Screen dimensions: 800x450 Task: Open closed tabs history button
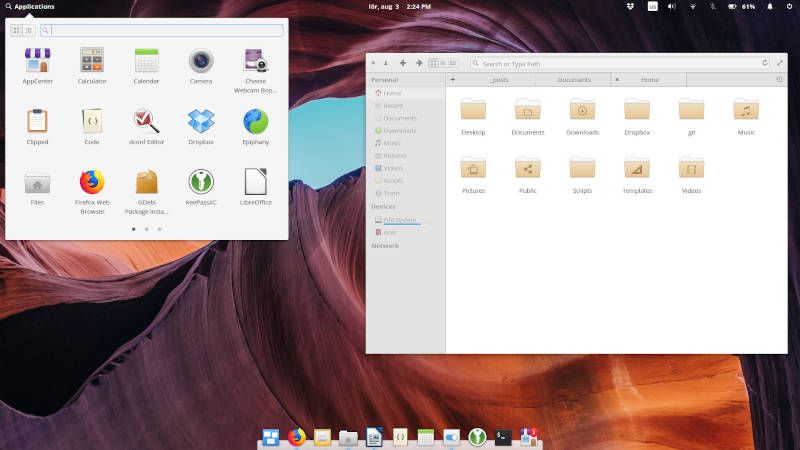click(x=779, y=80)
